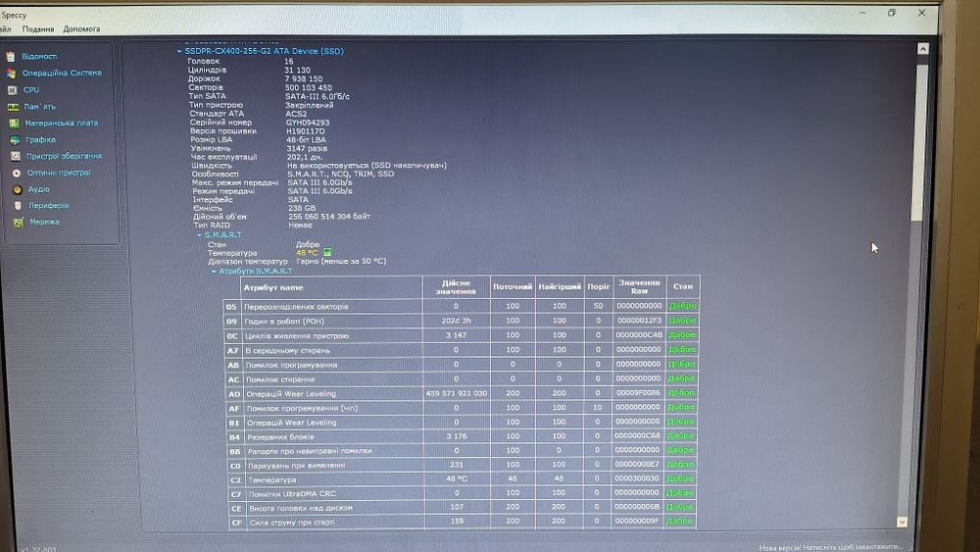Select the Висота головки над диском row
Screen dimensions: 980x552
(462, 507)
